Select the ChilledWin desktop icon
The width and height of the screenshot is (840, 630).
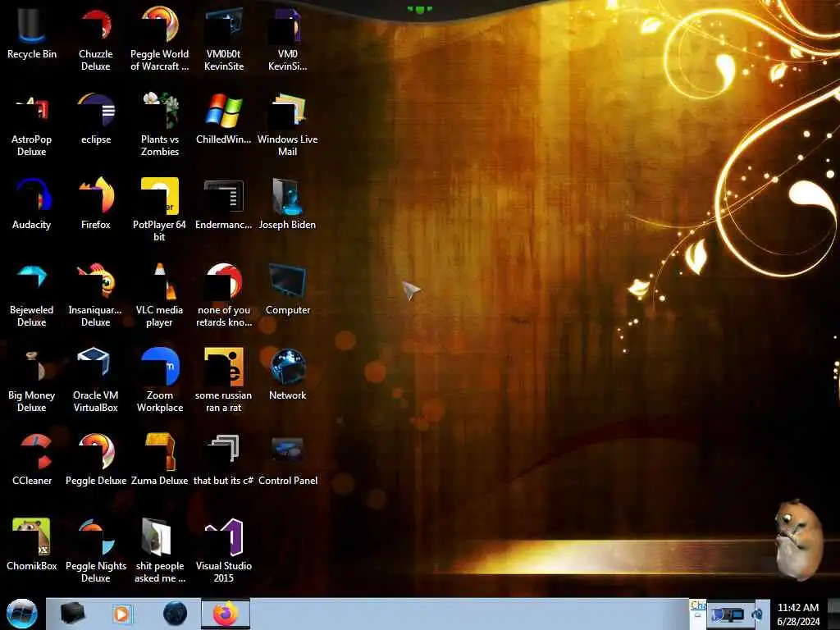coord(223,119)
